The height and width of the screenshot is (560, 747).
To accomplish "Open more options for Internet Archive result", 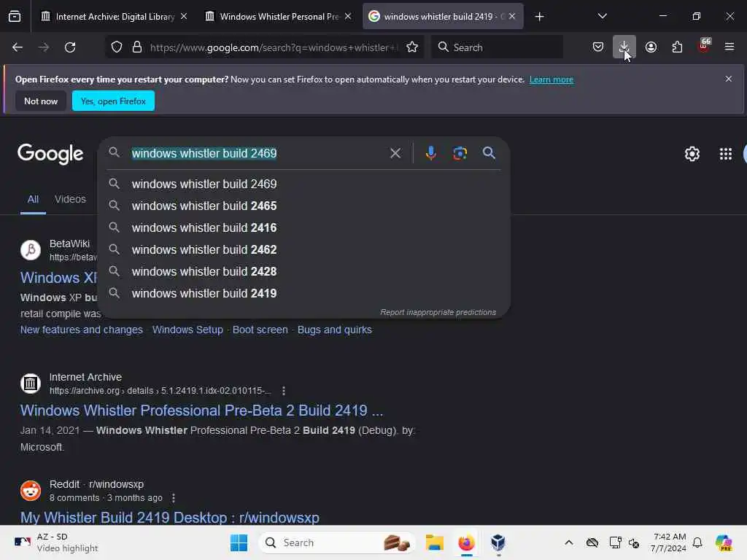I will tap(284, 391).
